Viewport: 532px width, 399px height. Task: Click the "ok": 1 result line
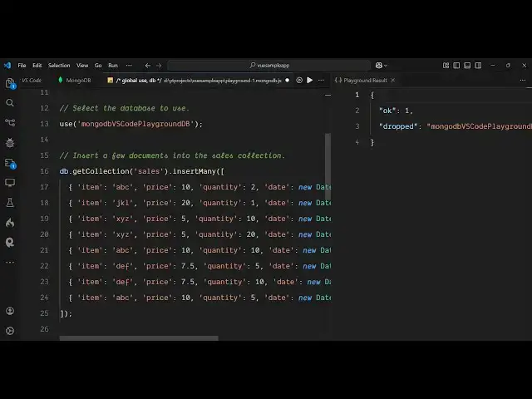tap(396, 111)
